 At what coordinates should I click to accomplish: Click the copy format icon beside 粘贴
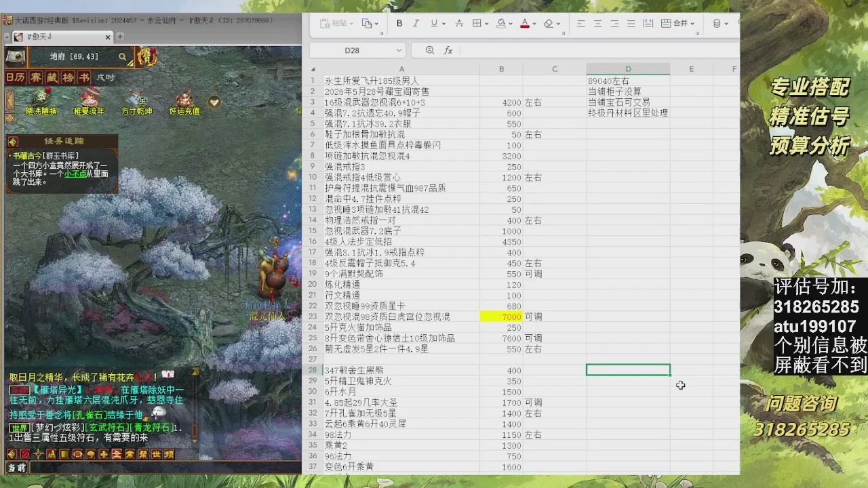[x=366, y=23]
